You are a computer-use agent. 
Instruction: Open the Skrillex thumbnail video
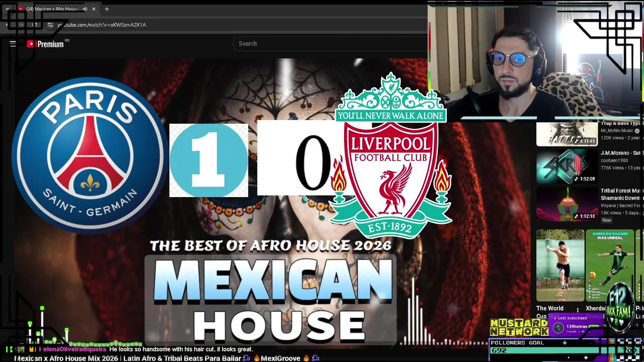pyautogui.click(x=567, y=166)
